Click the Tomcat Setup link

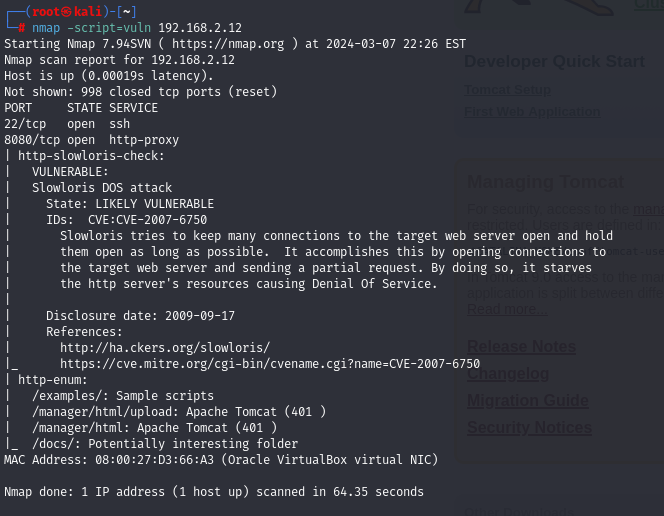[507, 90]
